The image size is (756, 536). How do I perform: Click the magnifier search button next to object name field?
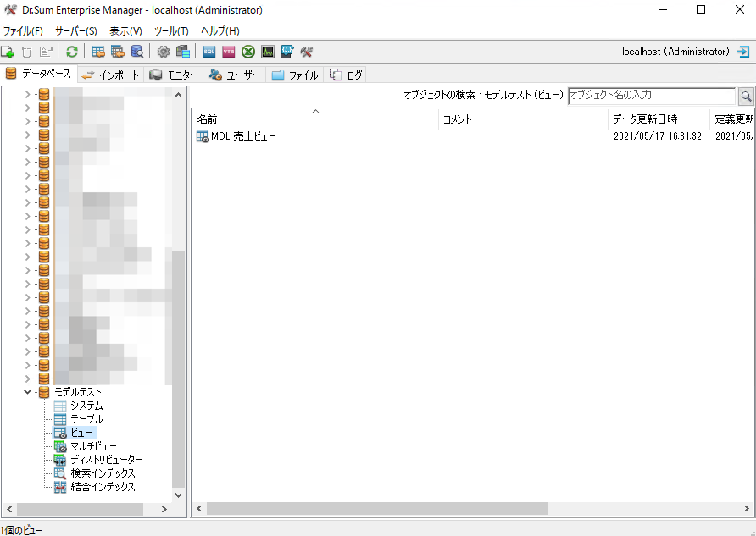[x=746, y=97]
